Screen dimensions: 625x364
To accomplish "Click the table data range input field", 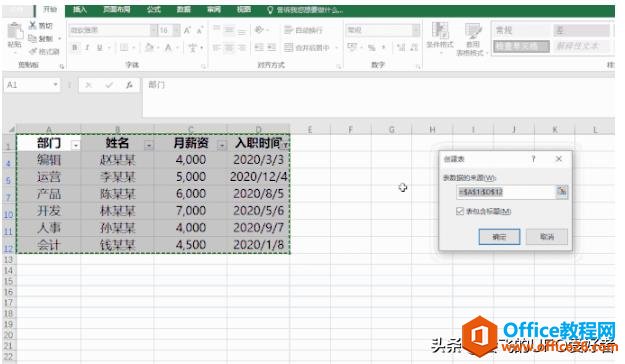I will coord(505,192).
